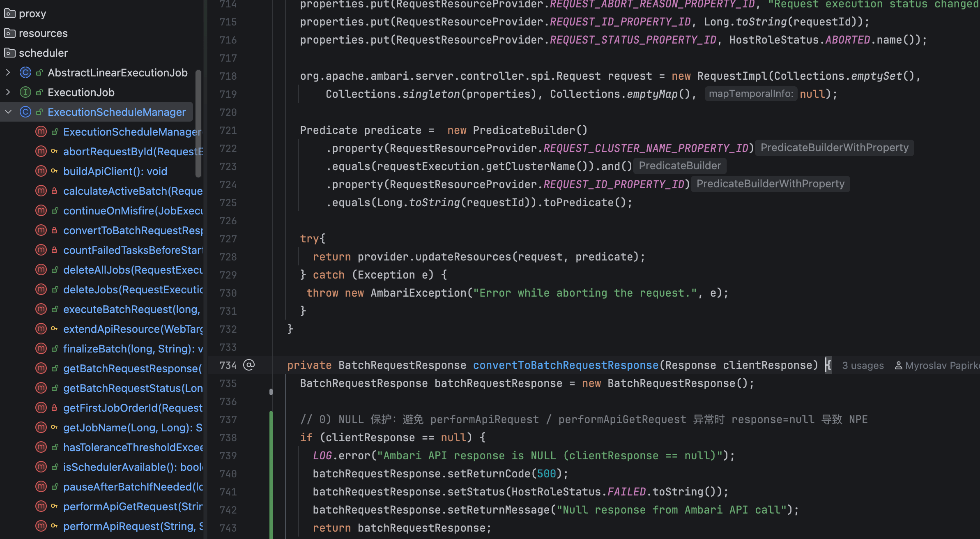Click the interface icon beside ExecutionJob
980x539 pixels.
pos(25,92)
